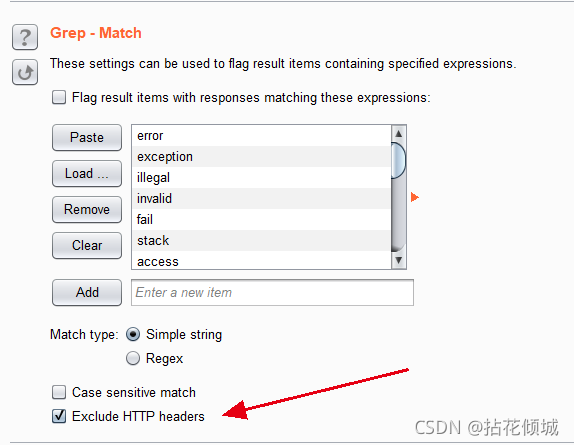Click the Load ... button

click(87, 173)
